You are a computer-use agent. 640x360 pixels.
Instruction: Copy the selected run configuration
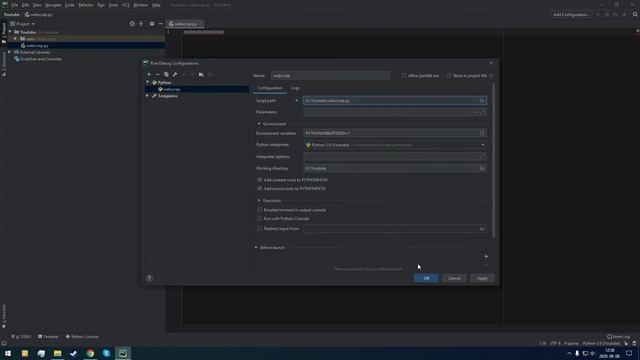coord(166,75)
